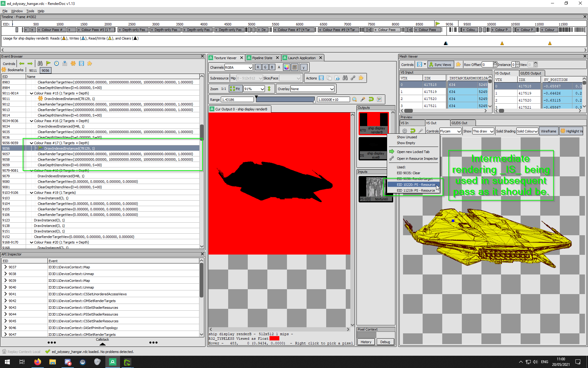This screenshot has height=368, width=588.
Task: Click the History button in Pixel Context
Action: pos(366,342)
